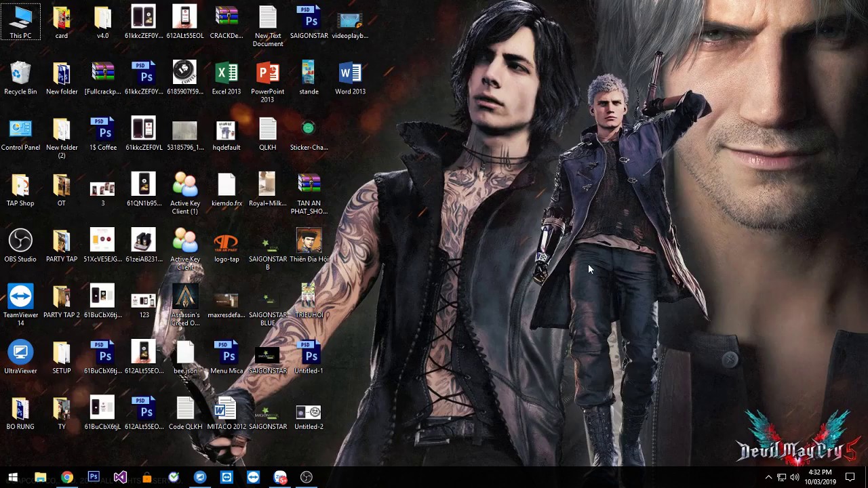
Task: Select the 53185796_1... image thumbnail
Action: click(x=185, y=134)
